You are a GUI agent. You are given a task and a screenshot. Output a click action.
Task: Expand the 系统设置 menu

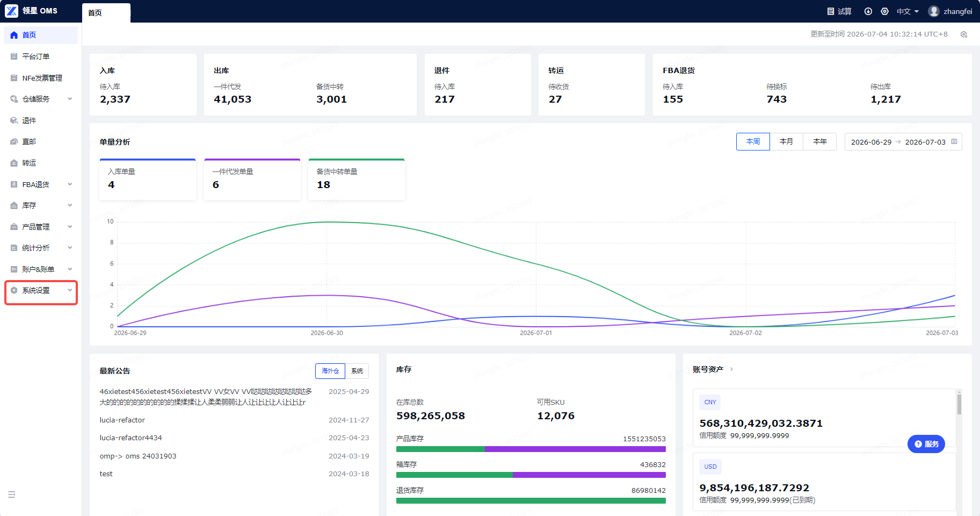coord(41,290)
